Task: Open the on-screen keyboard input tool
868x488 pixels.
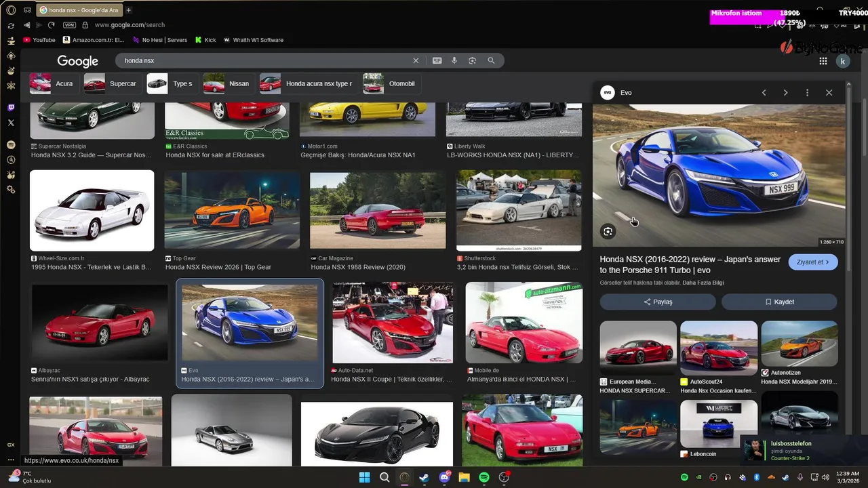Action: click(437, 60)
